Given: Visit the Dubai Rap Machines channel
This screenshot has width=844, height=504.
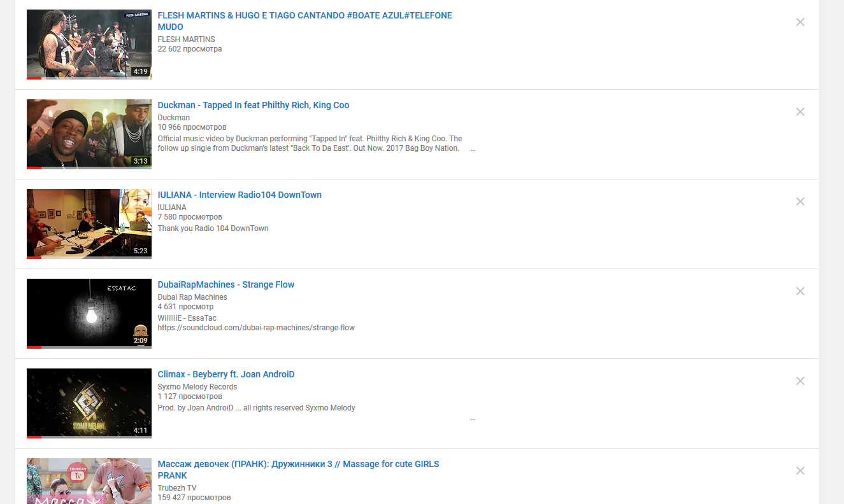Looking at the screenshot, I should tap(192, 297).
